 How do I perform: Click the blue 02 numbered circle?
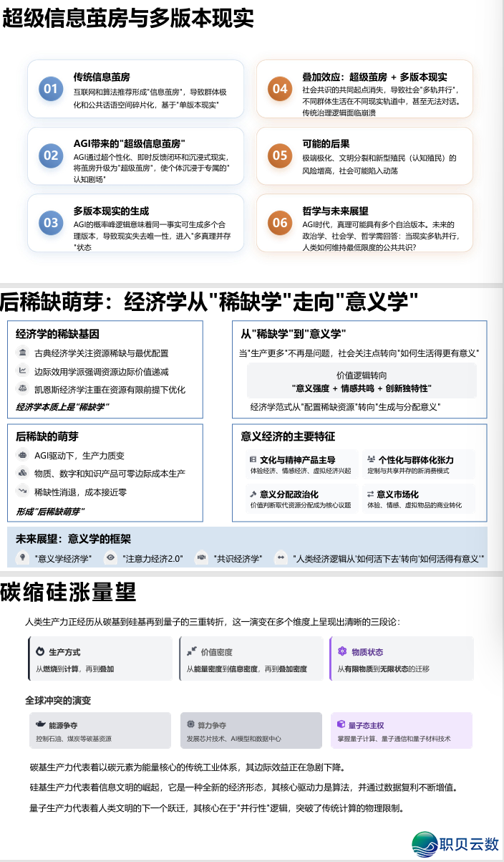50,155
